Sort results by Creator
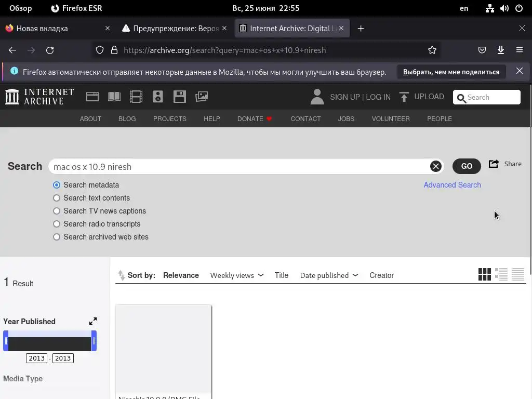The height and width of the screenshot is (399, 532). tap(381, 275)
